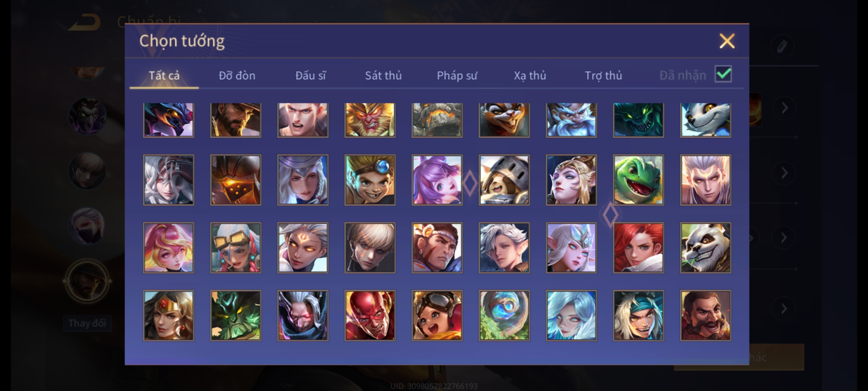
Task: Click the Thay đổi button
Action: (x=87, y=323)
